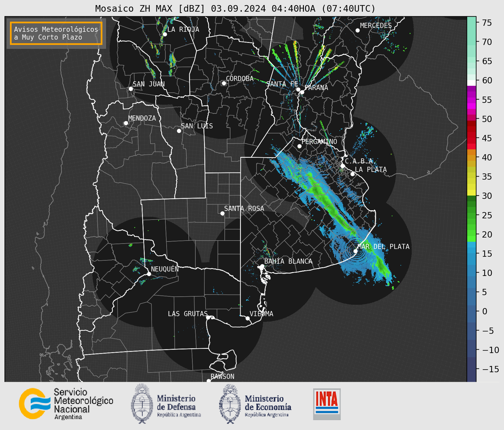The height and width of the screenshot is (430, 504).
Task: Click the Ministerio de Defensa emblem
Action: 142,404
